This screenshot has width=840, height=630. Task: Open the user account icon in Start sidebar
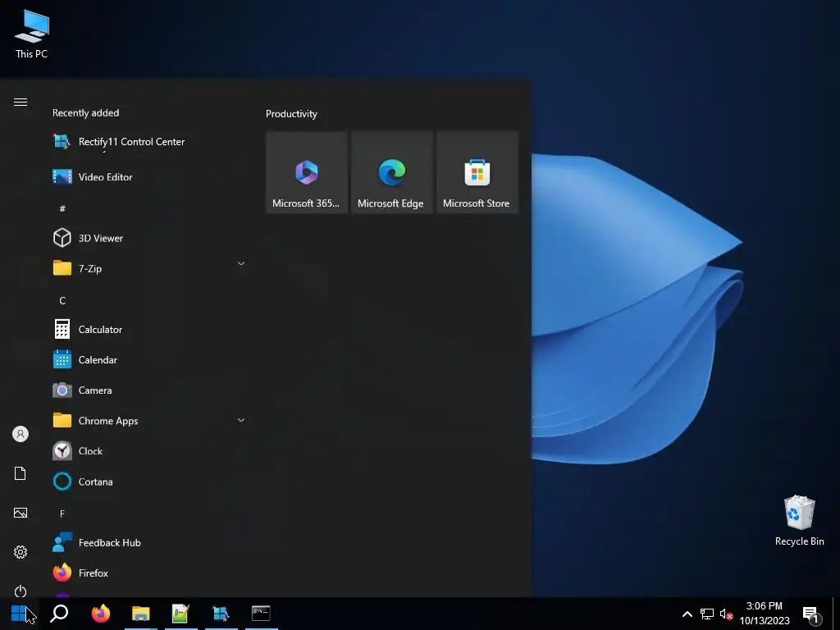[x=21, y=434]
